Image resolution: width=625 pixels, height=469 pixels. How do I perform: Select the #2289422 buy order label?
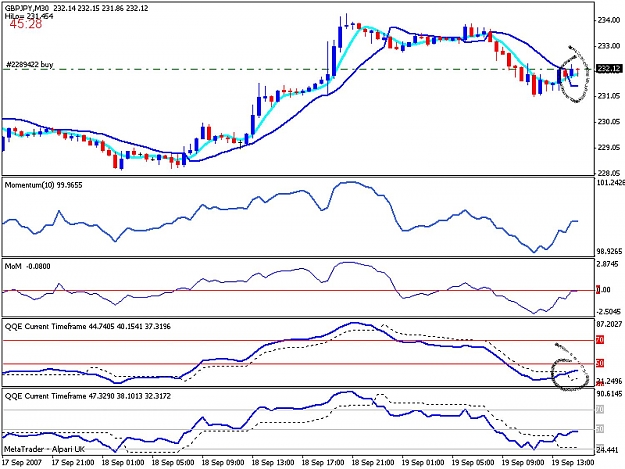pyautogui.click(x=30, y=64)
